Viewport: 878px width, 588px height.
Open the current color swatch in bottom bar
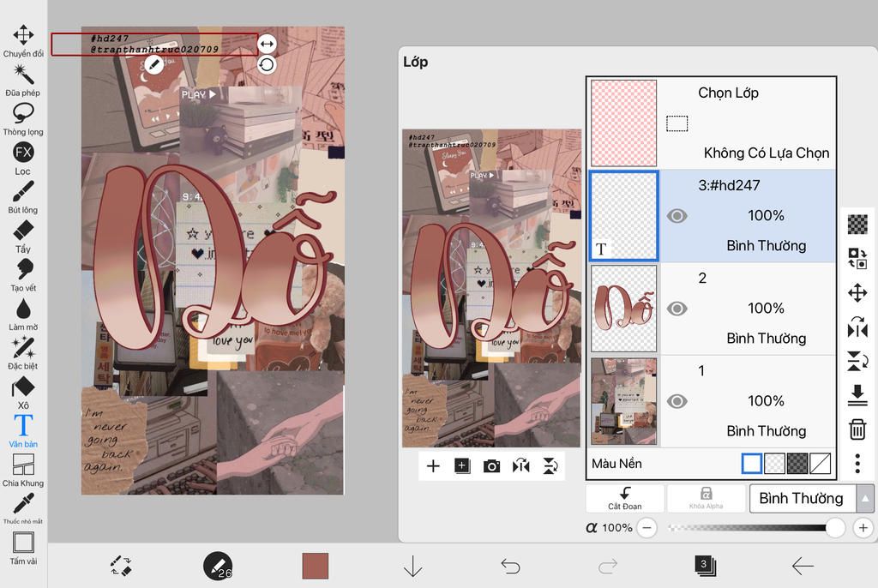point(316,566)
